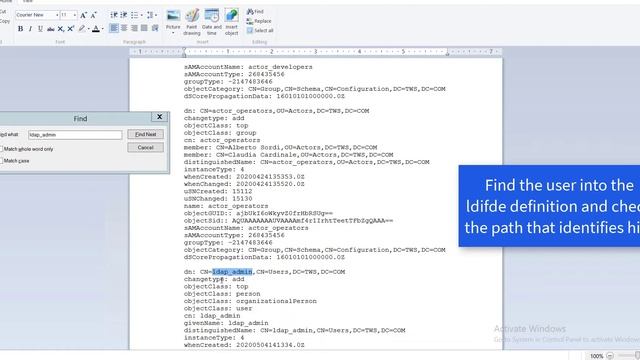Open paragraph settings icon
Viewport: 640px width, 360px height.
pyautogui.click(x=155, y=28)
